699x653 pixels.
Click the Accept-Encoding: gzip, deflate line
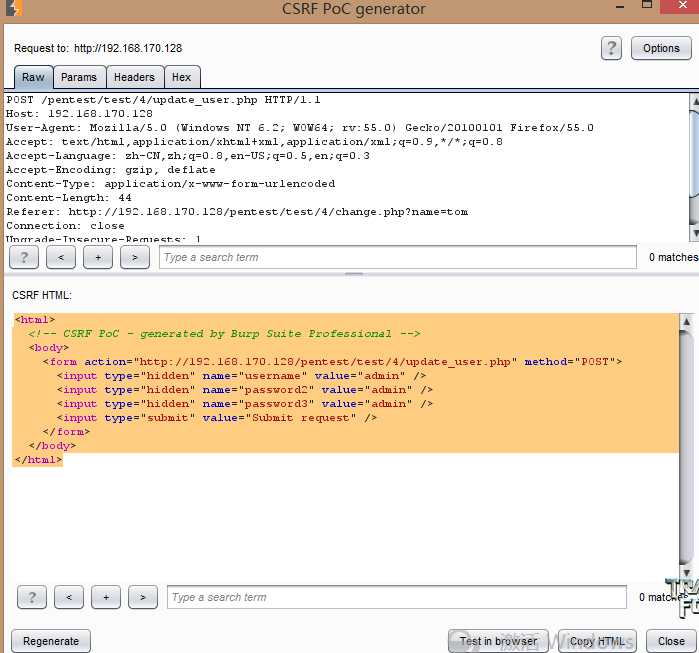point(111,170)
